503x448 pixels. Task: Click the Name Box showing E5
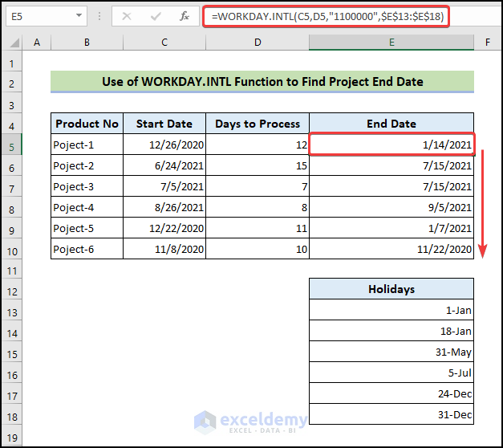click(x=47, y=16)
